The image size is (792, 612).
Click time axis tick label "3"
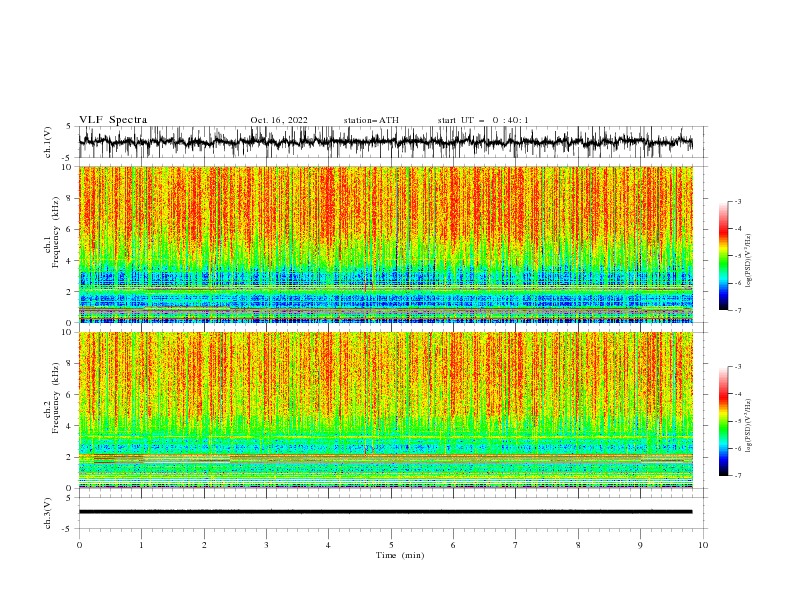(x=266, y=545)
